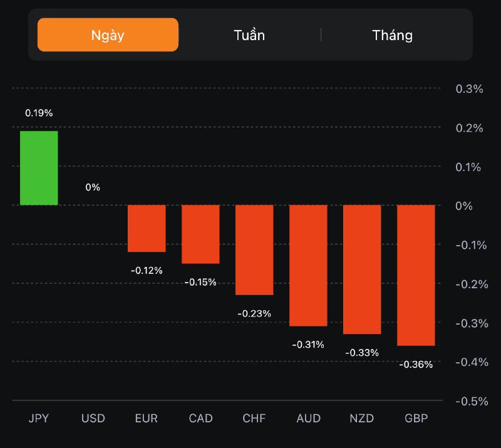Image resolution: width=501 pixels, height=448 pixels.
Task: Click the EUR axis label
Action: [147, 418]
